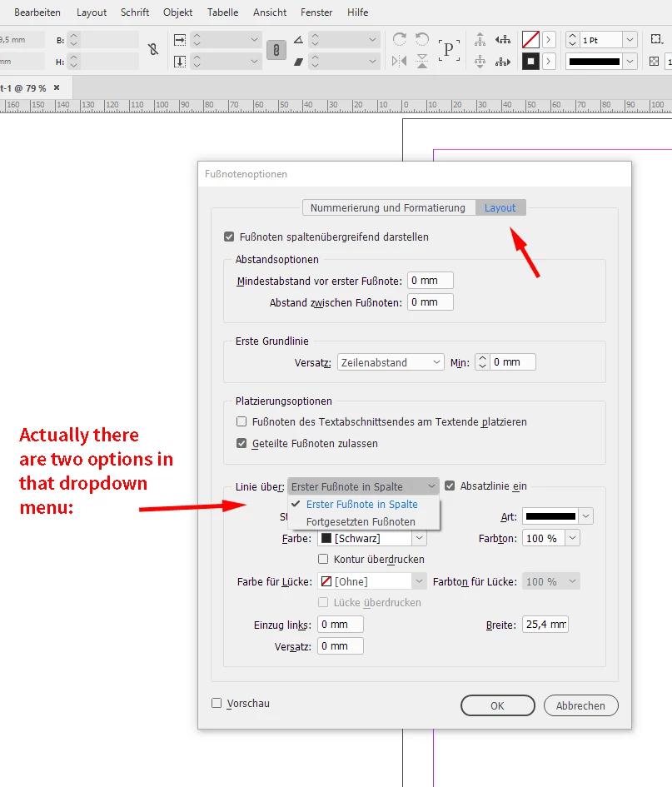The height and width of the screenshot is (787, 672).
Task: Click the P flip-state indicator icon
Action: click(449, 50)
